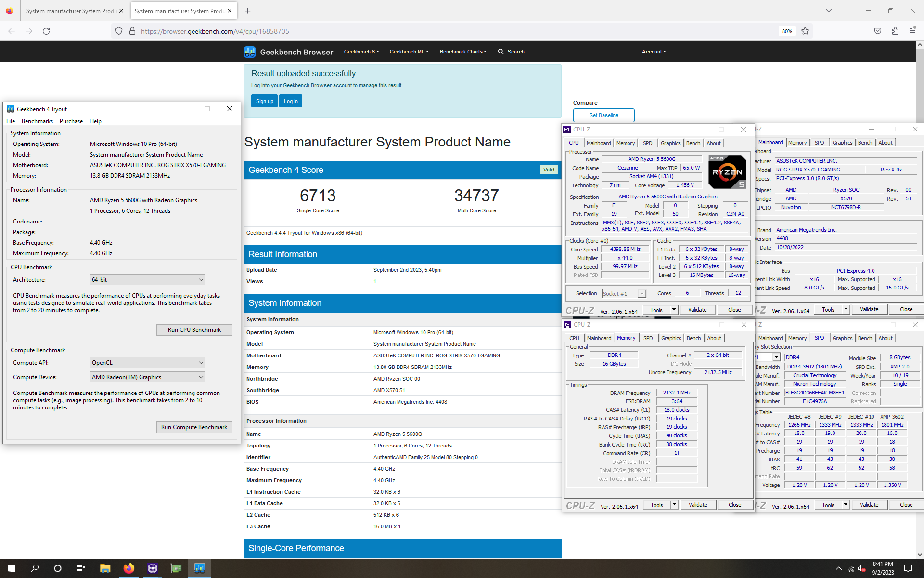Click the Valid badge in Geekbench 4 Score
924x578 pixels.
549,170
